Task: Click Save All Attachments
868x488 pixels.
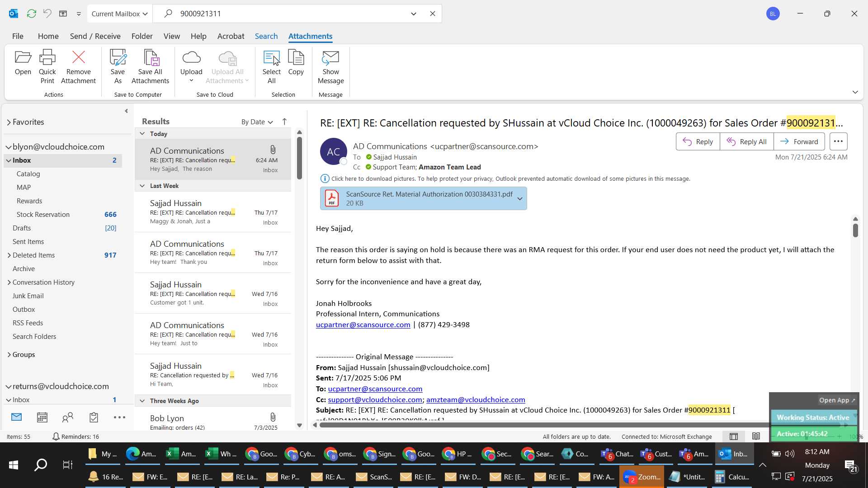Action: pos(150,66)
